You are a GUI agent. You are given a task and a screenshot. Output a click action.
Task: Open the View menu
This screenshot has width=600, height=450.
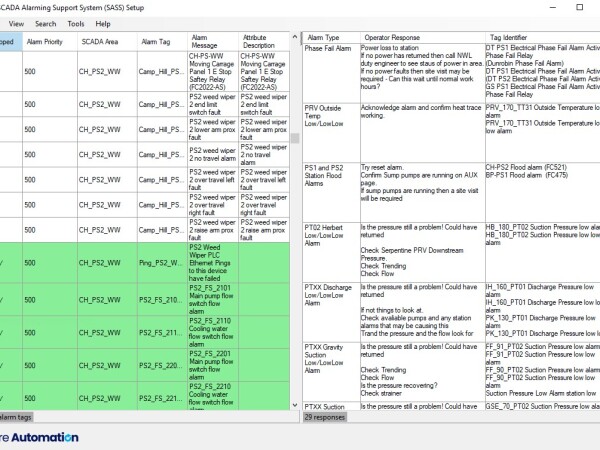tap(16, 24)
